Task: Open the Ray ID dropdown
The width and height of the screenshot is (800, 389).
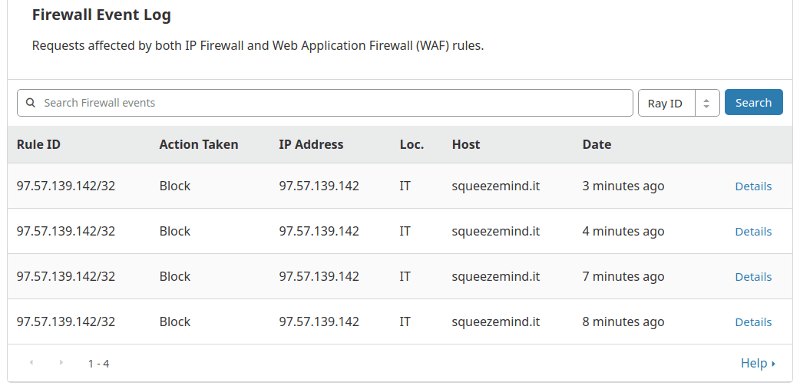Action: tap(679, 103)
